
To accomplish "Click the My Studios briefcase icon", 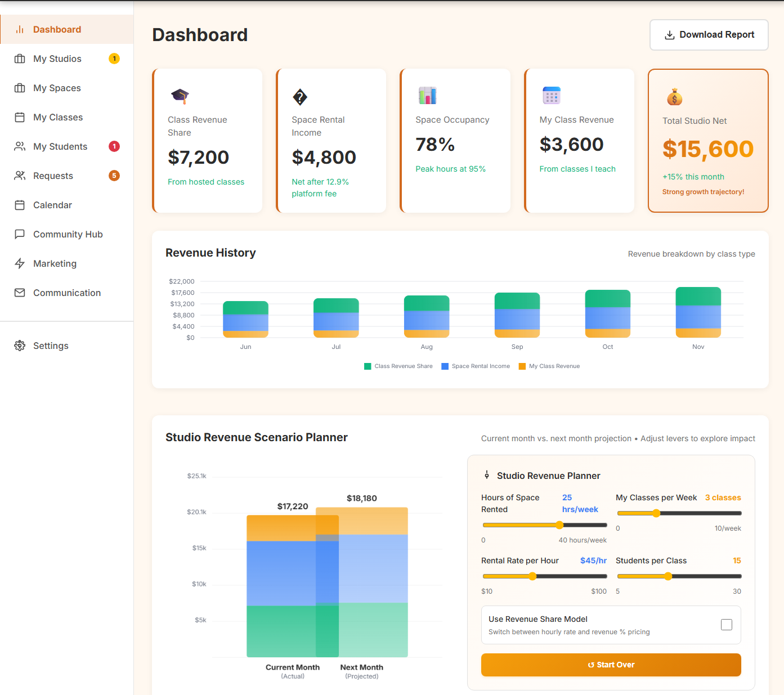I will pyautogui.click(x=20, y=59).
